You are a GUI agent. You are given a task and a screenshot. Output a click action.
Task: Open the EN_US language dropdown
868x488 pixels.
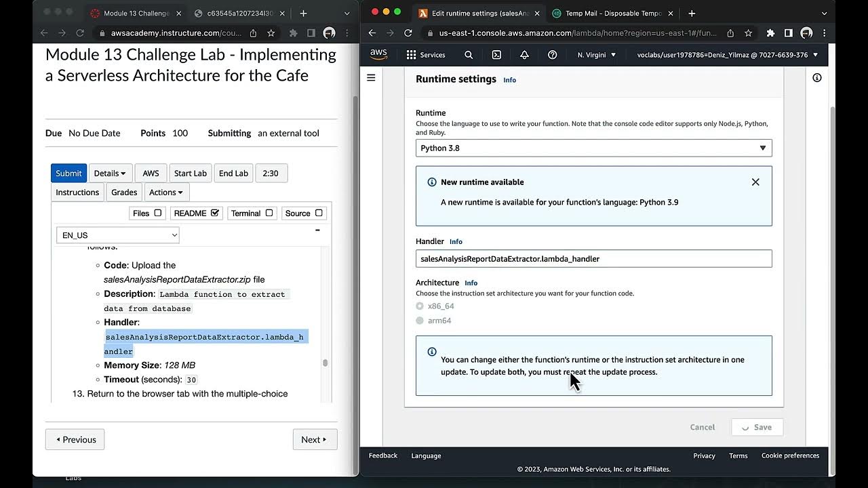pos(118,235)
